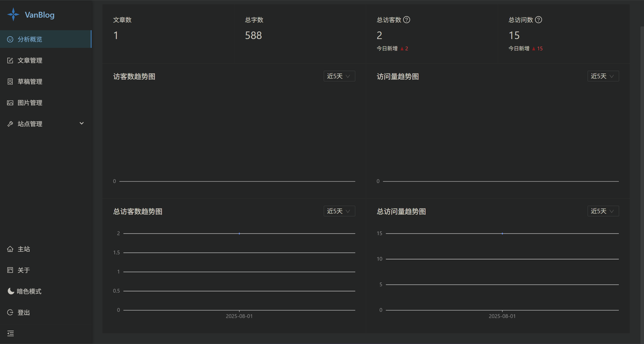Collapse sidebar using bottom-left menu fold icon
644x344 pixels.
tap(11, 333)
